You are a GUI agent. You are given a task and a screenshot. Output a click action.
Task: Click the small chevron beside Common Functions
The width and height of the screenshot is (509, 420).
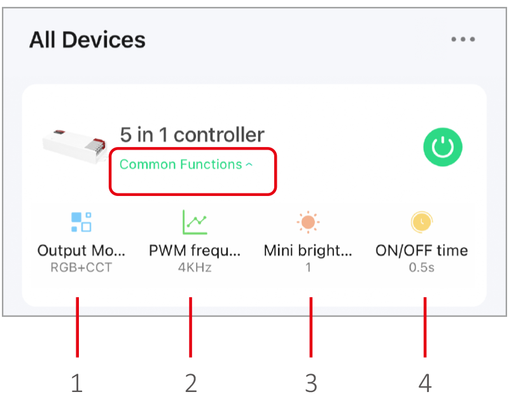249,165
